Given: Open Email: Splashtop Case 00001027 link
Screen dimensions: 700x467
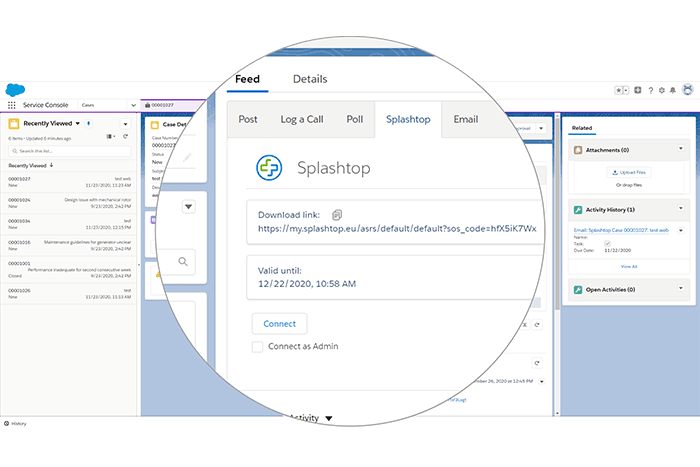Looking at the screenshot, I should click(x=621, y=230).
